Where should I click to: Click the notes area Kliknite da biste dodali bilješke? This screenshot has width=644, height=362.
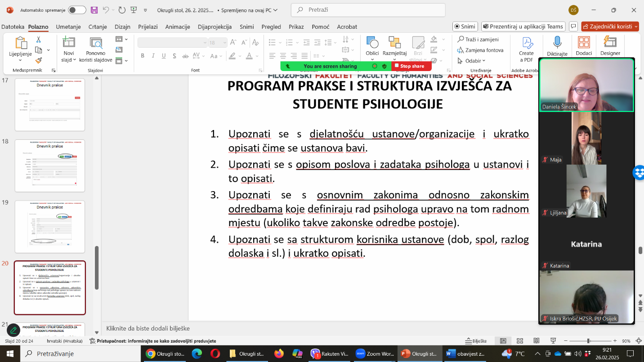point(148,329)
